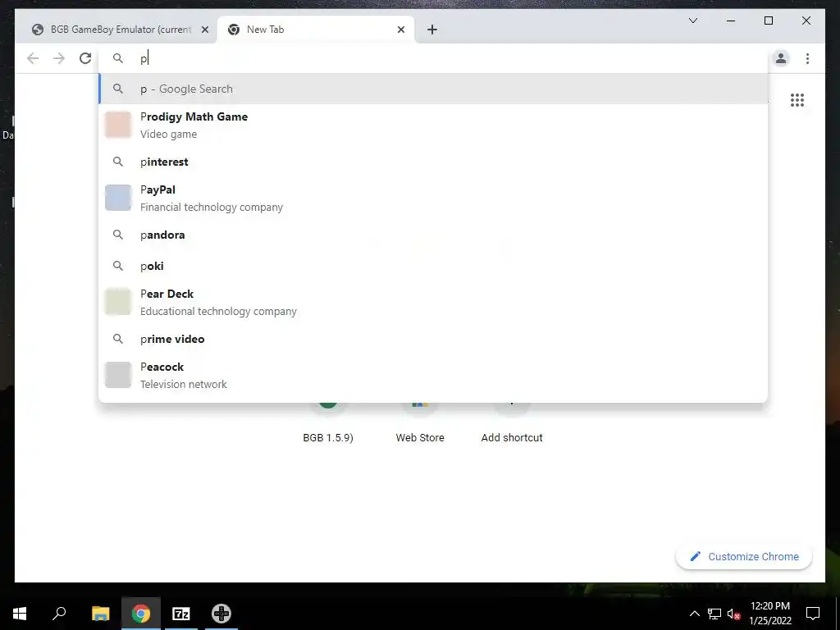Screen dimensions: 840x630
Task: Click the search icon beside poki
Action: tap(118, 265)
